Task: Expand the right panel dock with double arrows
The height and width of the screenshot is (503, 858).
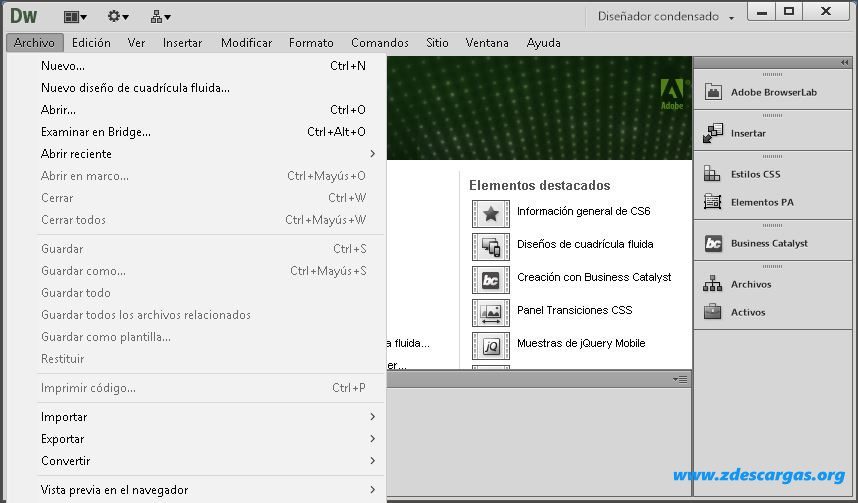Action: tap(844, 62)
